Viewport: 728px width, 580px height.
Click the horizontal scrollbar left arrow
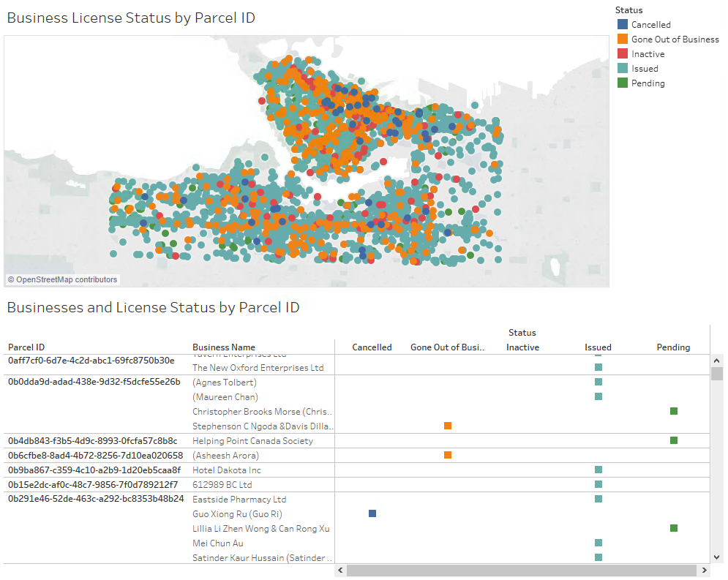[x=340, y=570]
